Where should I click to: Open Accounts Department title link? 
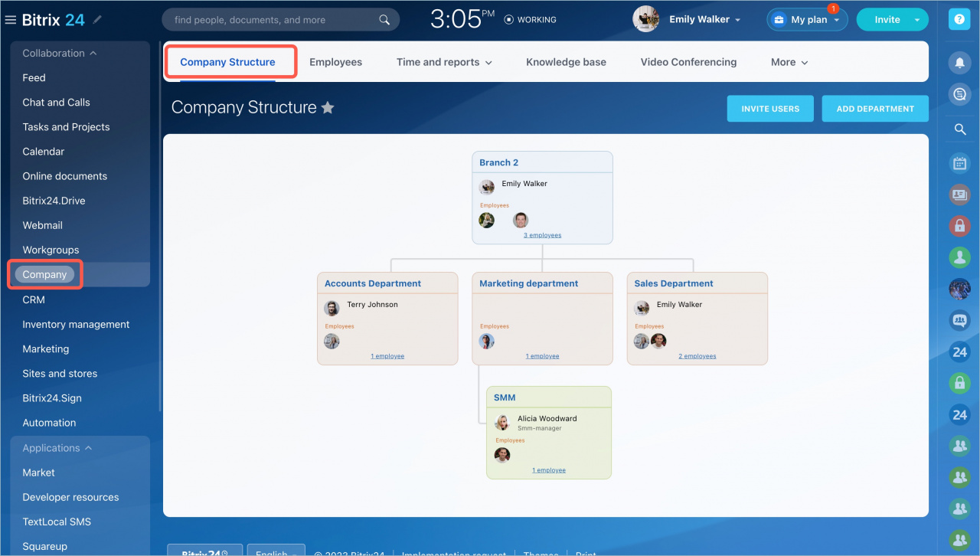[373, 283]
